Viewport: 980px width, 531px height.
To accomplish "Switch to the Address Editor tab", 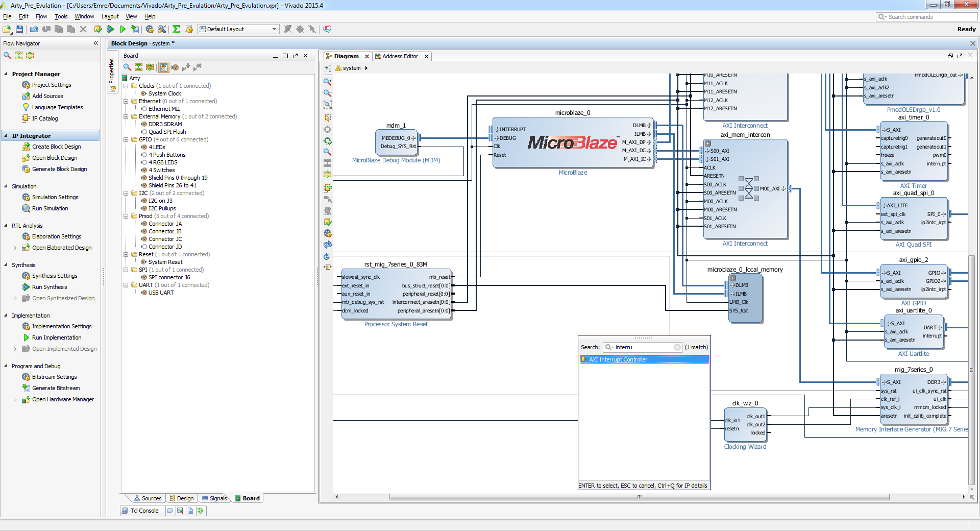I will [x=400, y=56].
